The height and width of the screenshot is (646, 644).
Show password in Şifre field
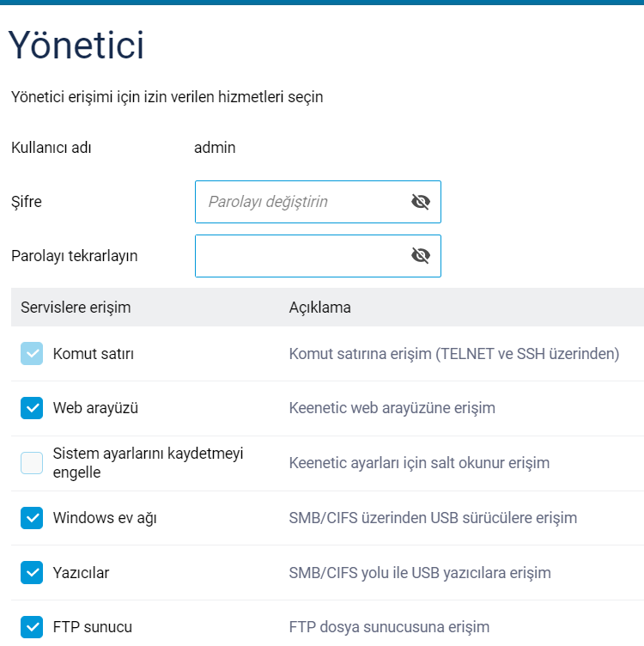click(421, 202)
